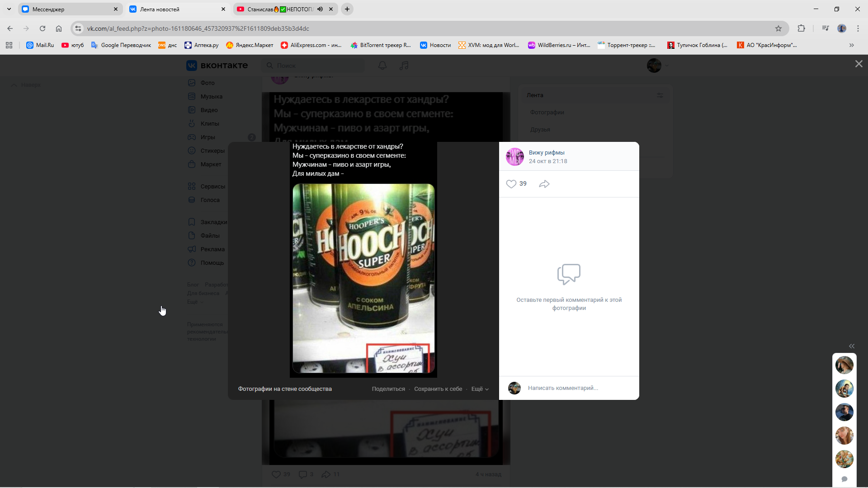Open browser extensions puzzle icon

pyautogui.click(x=801, y=28)
